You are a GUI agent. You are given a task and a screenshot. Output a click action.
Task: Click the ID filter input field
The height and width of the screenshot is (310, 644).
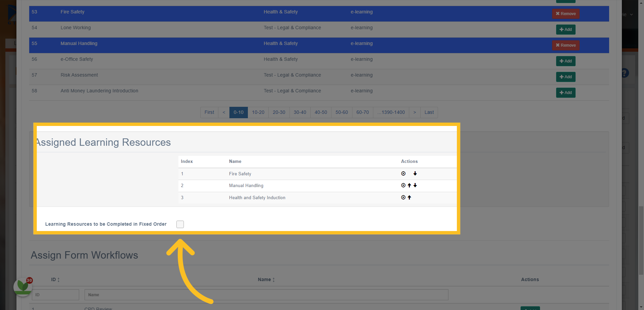(55, 295)
